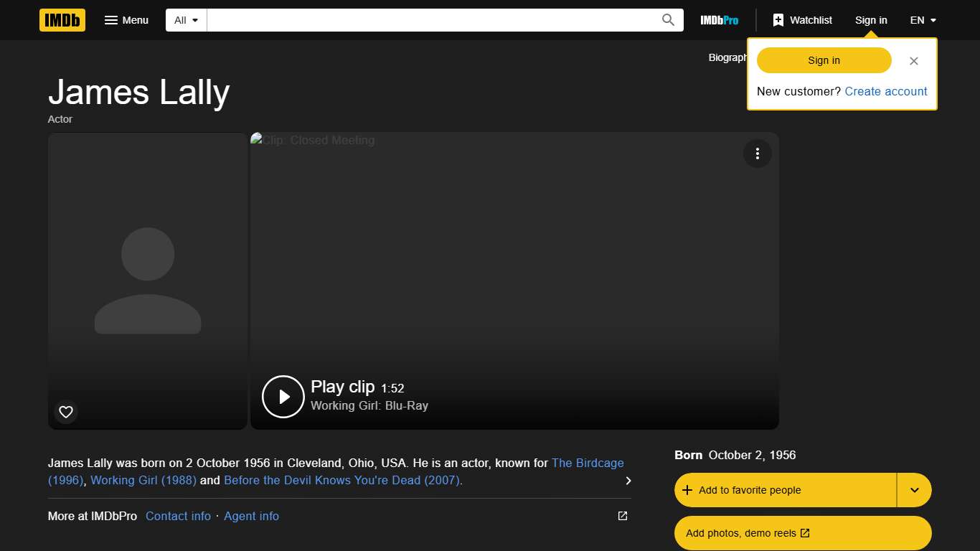Expand the favorite people options chevron
The width and height of the screenshot is (980, 551).
point(914,489)
